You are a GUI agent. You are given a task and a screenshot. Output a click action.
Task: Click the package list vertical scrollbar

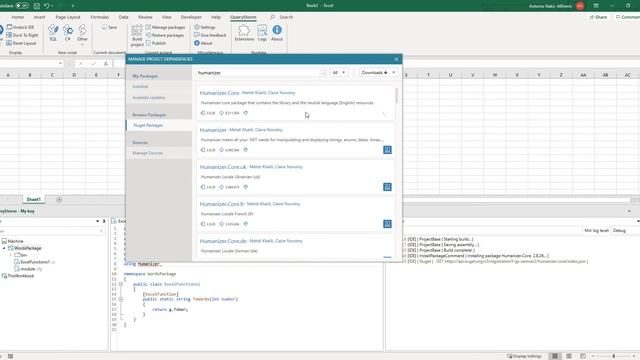coord(396,96)
